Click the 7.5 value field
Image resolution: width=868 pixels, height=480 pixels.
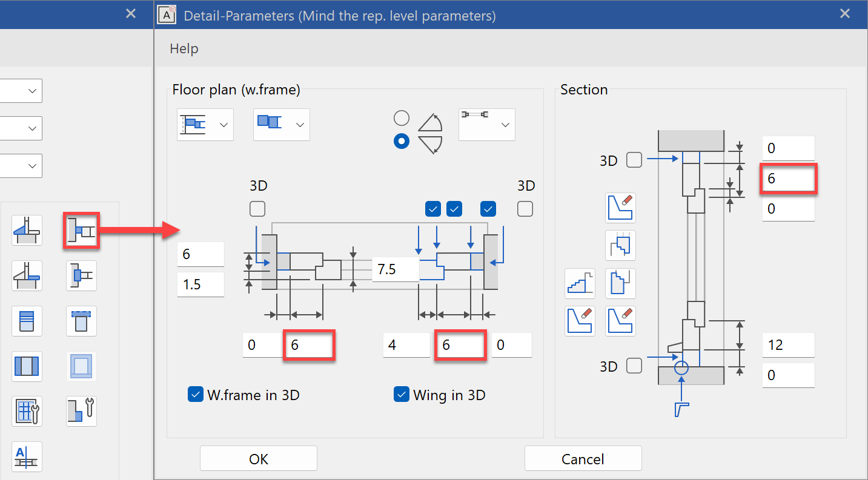396,269
